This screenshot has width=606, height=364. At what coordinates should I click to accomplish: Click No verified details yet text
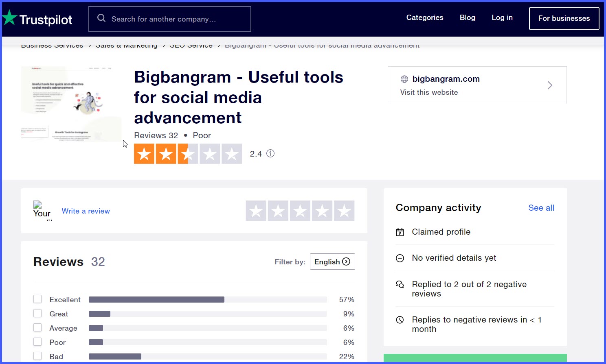tap(454, 258)
